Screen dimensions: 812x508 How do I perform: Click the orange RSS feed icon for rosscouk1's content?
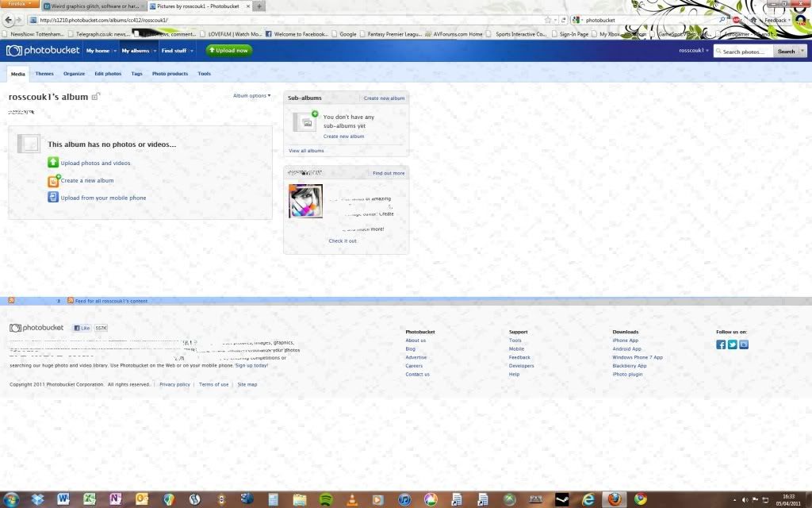(71, 301)
